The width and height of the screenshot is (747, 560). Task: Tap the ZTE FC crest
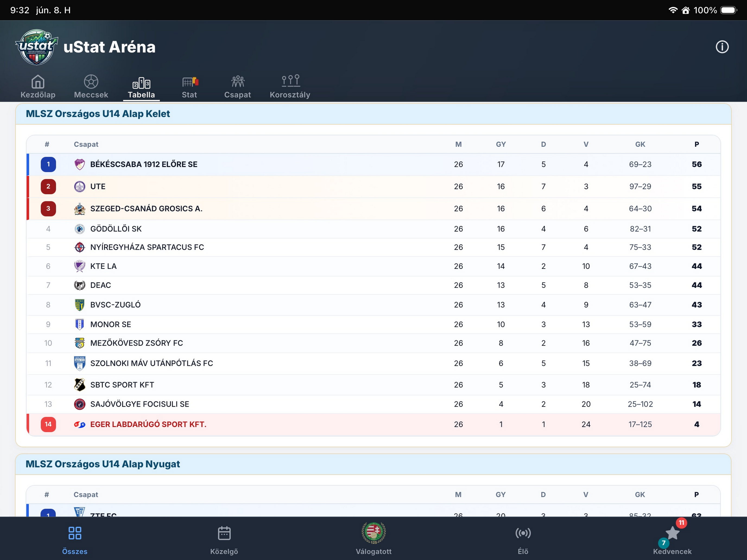[x=80, y=512]
